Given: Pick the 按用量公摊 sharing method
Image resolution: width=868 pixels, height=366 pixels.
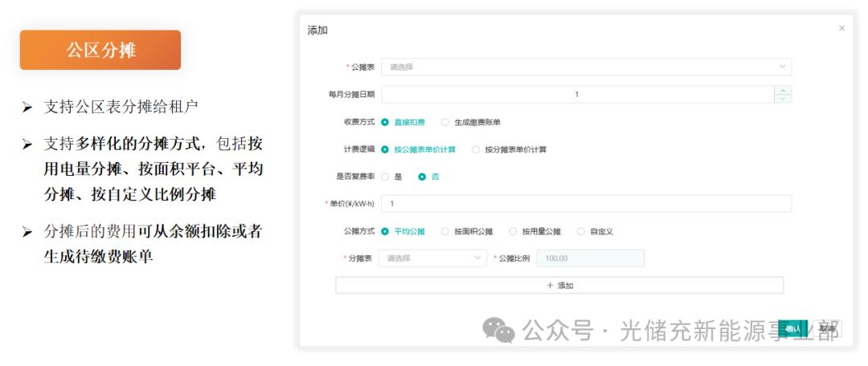Looking at the screenshot, I should 534,232.
